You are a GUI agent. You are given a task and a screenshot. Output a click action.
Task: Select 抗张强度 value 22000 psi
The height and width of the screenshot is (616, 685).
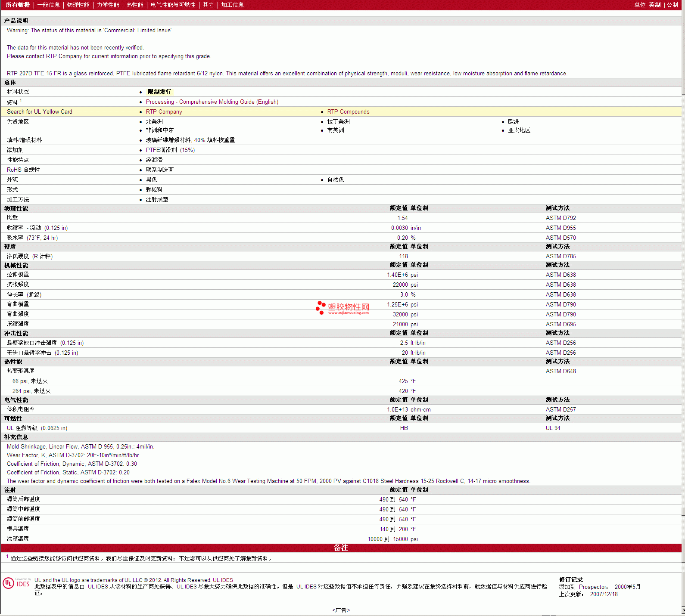click(405, 285)
